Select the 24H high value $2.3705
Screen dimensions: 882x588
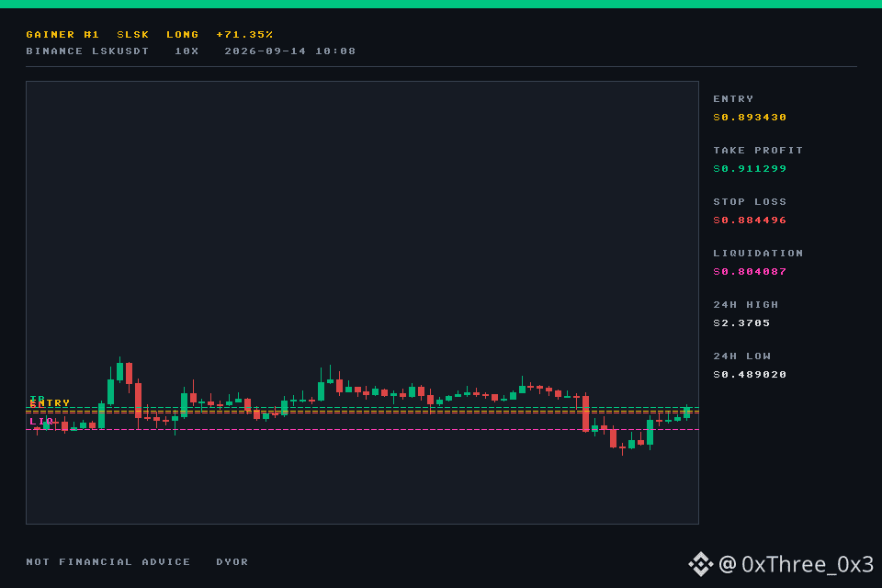[x=741, y=323]
